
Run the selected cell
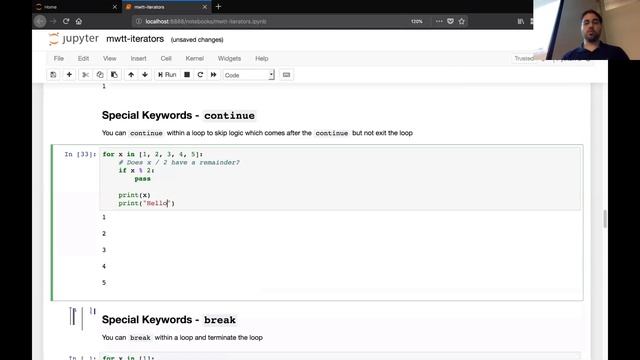point(167,75)
